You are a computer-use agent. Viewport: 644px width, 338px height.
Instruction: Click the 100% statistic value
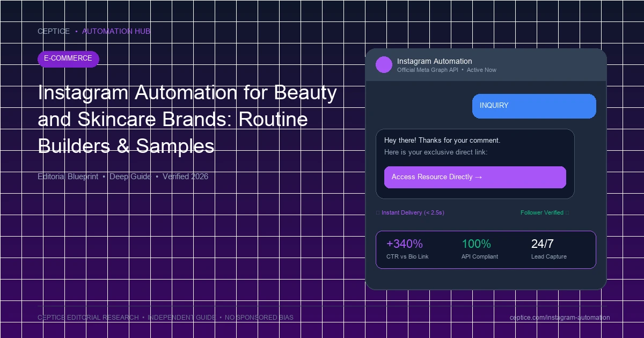coord(476,244)
